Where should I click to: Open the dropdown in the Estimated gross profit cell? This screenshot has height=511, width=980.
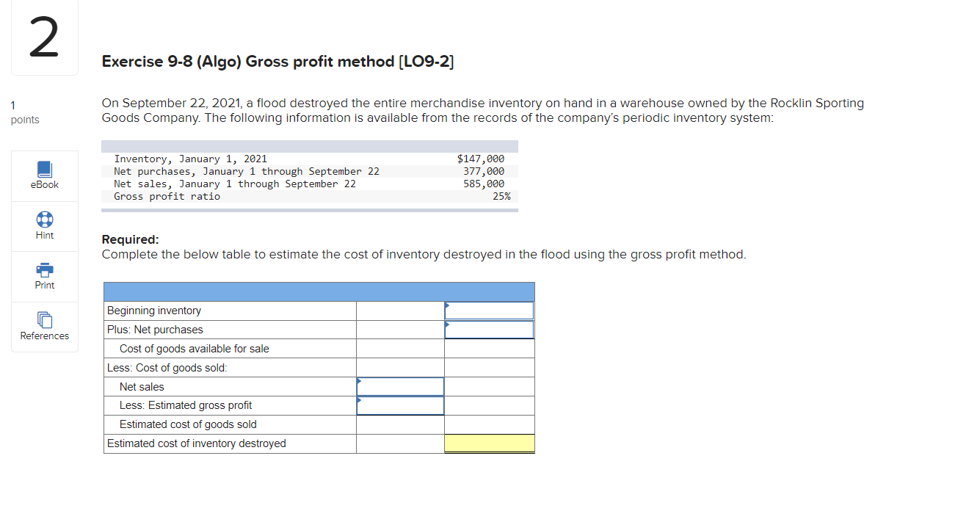coord(400,405)
